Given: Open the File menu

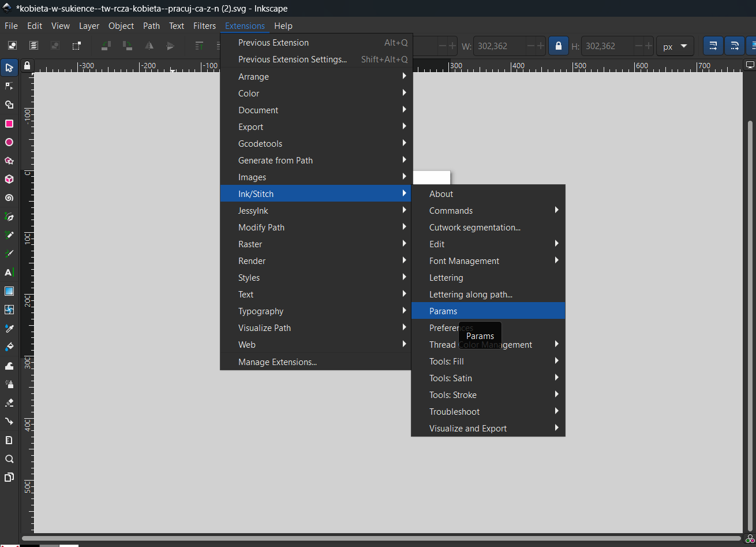Looking at the screenshot, I should coord(11,26).
